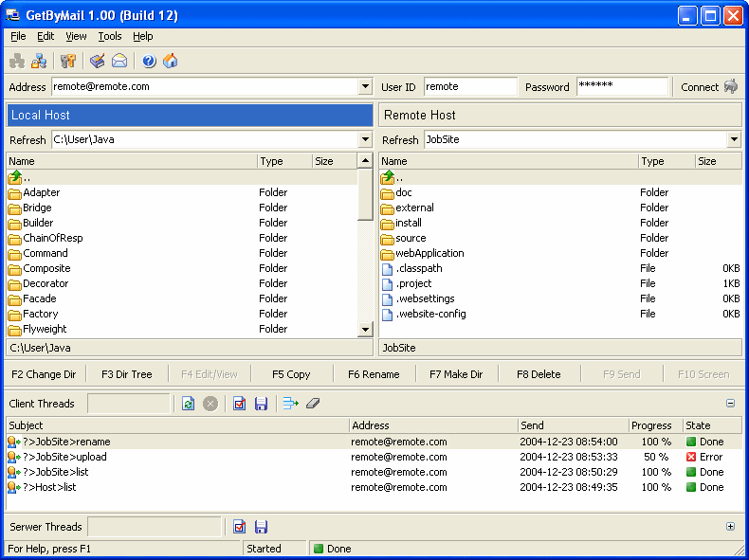The width and height of the screenshot is (749, 560).
Task: Sort local list by Type column header
Action: [284, 161]
